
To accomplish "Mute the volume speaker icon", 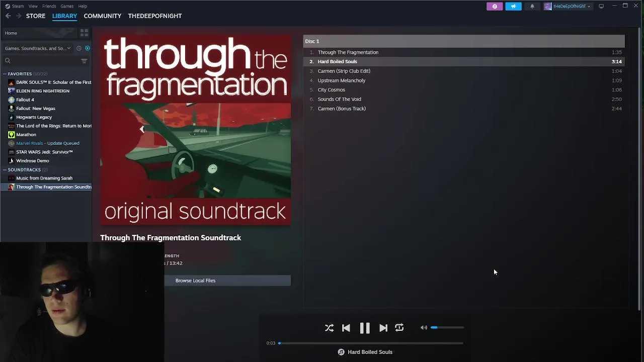I will [x=424, y=328].
